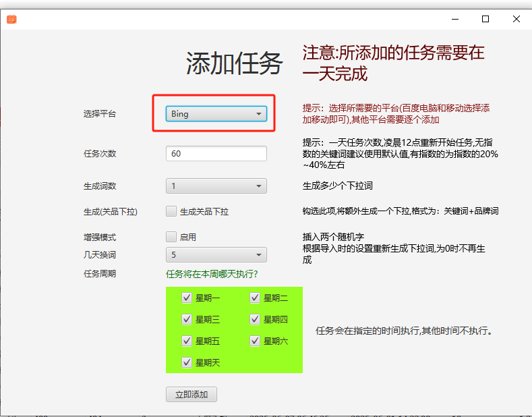This screenshot has width=532, height=417.
Task: Disable the 星期六 checkbox
Action: (x=256, y=341)
